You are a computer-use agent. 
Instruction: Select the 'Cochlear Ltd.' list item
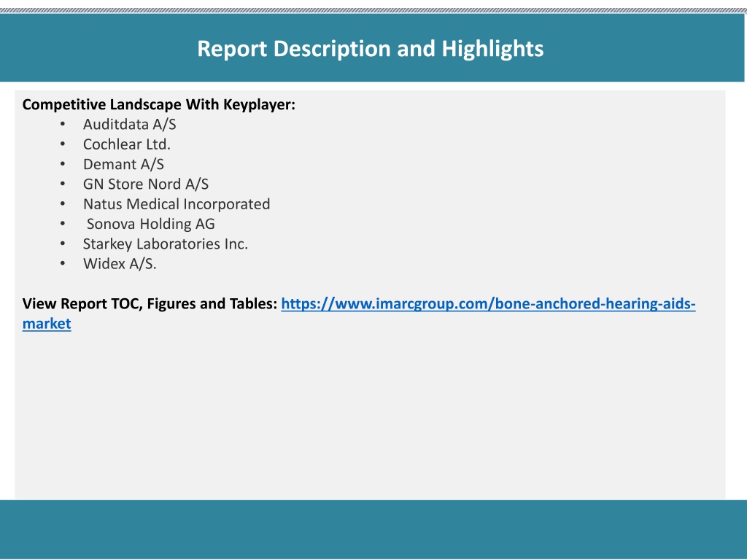click(x=127, y=144)
